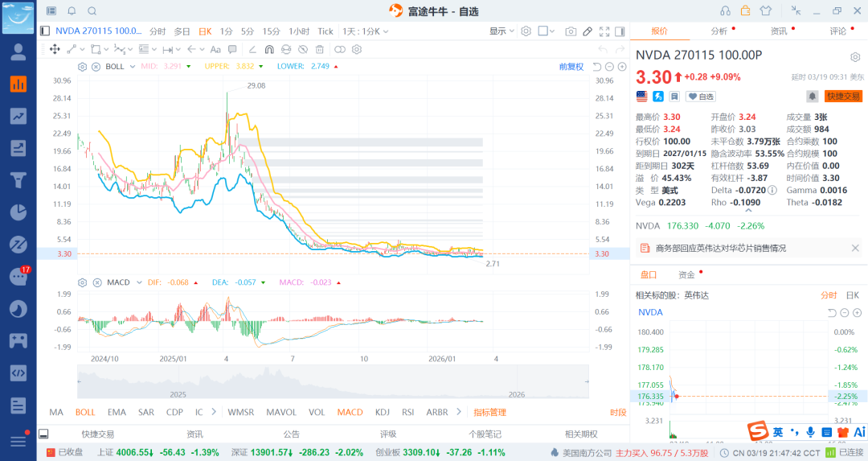Screen dimensions: 868x461
Task: Dismiss the news banner with the X
Action: click(x=855, y=249)
